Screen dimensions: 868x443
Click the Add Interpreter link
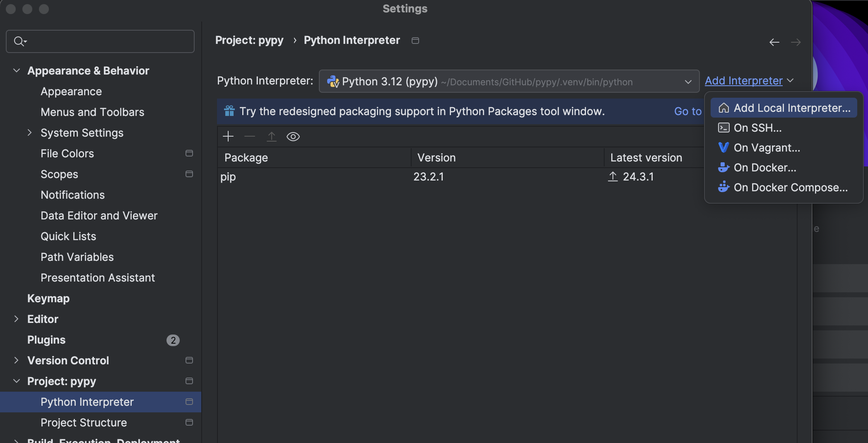(x=743, y=81)
